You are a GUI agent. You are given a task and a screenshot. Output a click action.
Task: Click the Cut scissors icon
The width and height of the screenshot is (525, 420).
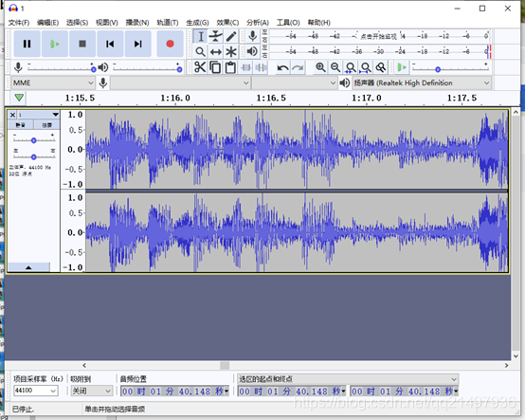click(x=200, y=67)
